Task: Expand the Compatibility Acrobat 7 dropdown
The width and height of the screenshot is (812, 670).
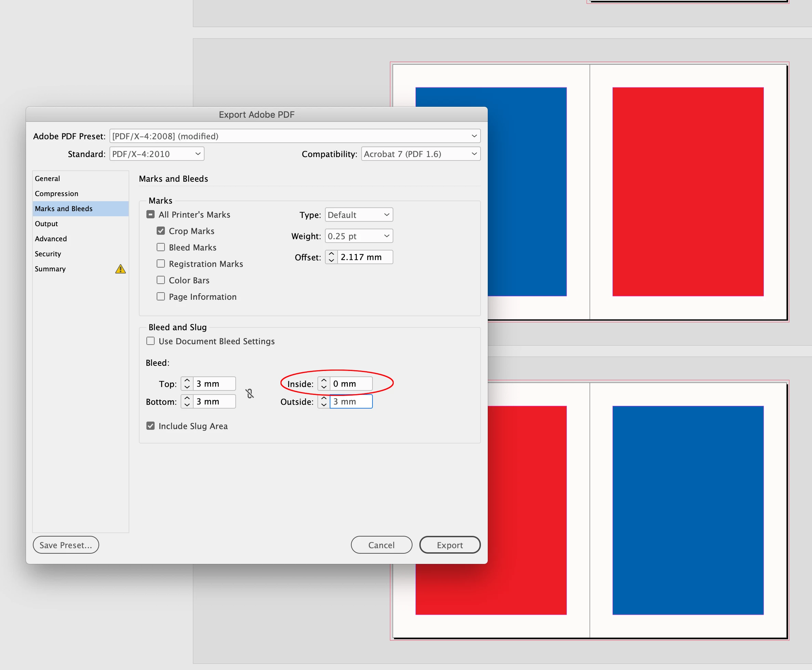Action: click(x=420, y=154)
